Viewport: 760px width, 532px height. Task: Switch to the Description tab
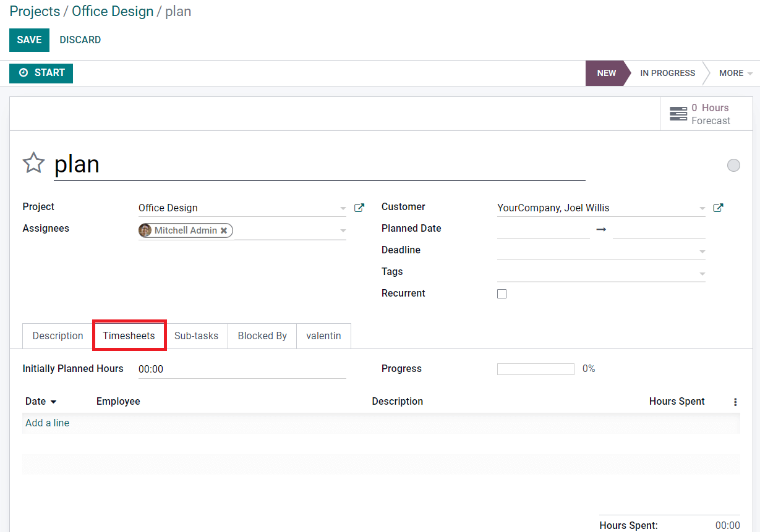(x=58, y=336)
